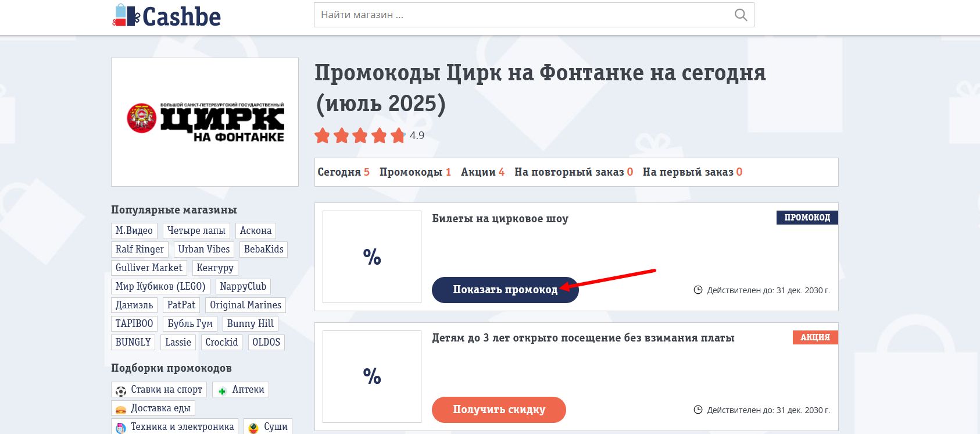The height and width of the screenshot is (434, 980).
Task: Open the Ставки на спорт collection
Action: click(x=159, y=390)
